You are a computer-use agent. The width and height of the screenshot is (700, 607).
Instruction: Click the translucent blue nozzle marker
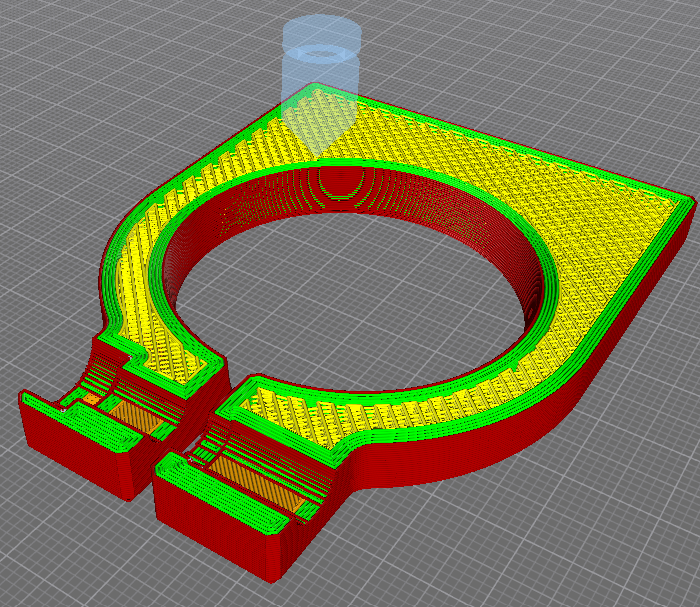click(321, 85)
